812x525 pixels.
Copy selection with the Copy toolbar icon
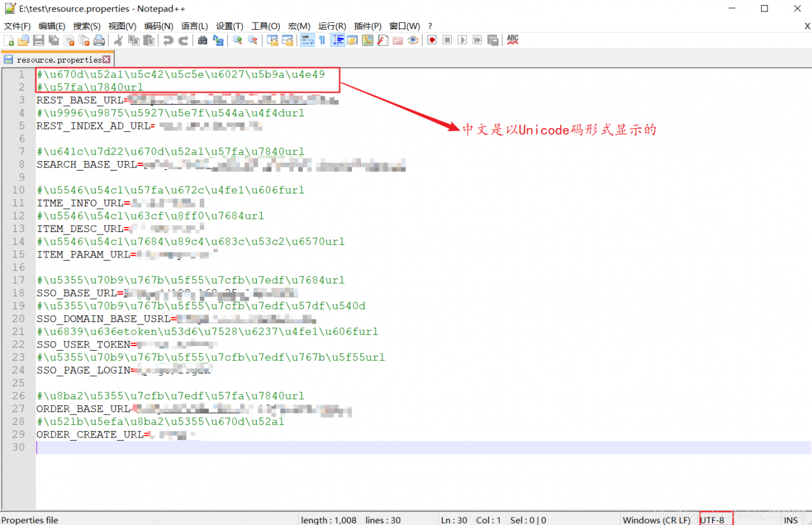point(133,41)
